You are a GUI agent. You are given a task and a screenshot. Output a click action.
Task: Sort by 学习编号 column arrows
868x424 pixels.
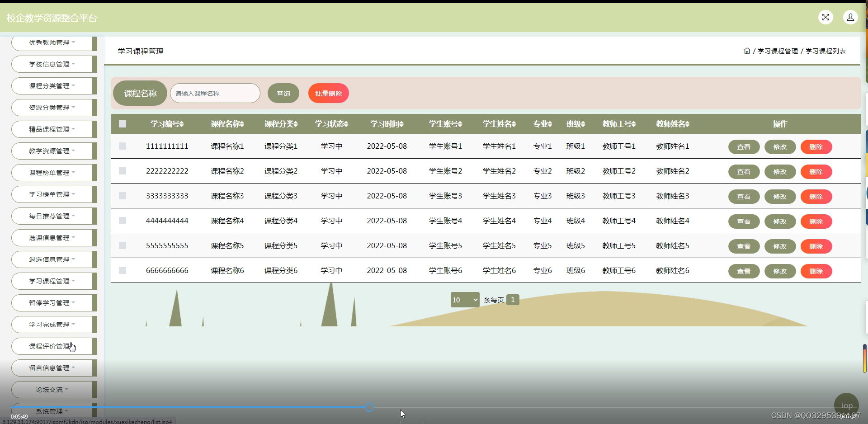[182, 124]
